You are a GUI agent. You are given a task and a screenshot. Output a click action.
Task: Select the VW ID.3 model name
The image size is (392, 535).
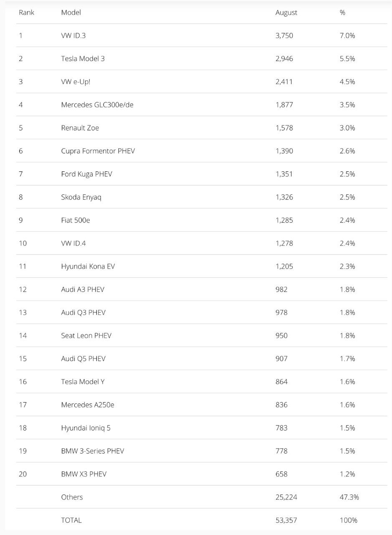tap(73, 36)
